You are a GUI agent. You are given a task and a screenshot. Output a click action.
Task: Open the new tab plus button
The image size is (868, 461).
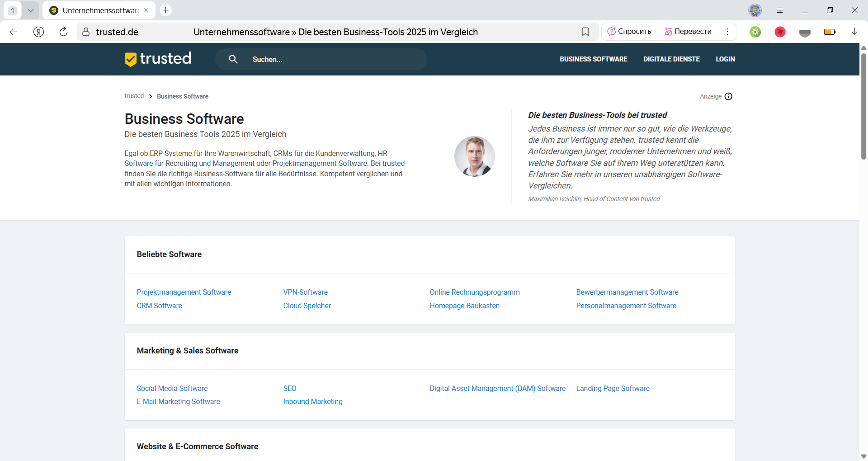tap(166, 10)
